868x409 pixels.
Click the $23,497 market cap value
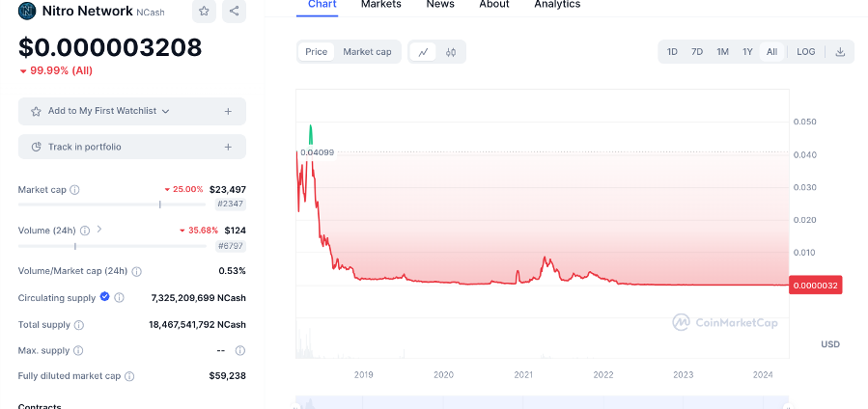click(228, 190)
